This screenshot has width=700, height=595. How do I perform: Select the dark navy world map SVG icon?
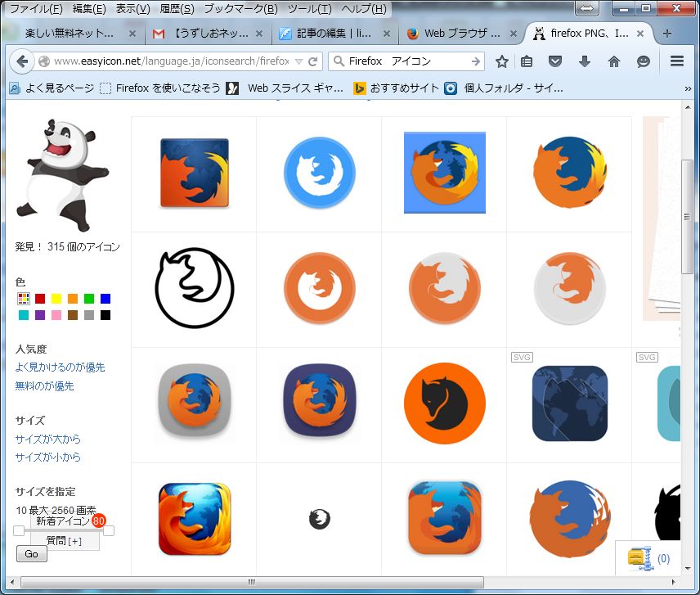[x=570, y=403]
